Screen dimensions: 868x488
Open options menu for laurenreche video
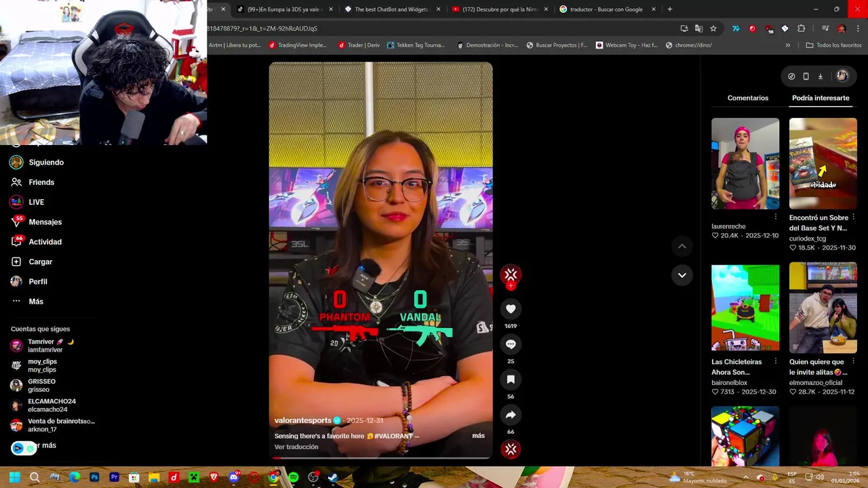coord(776,217)
